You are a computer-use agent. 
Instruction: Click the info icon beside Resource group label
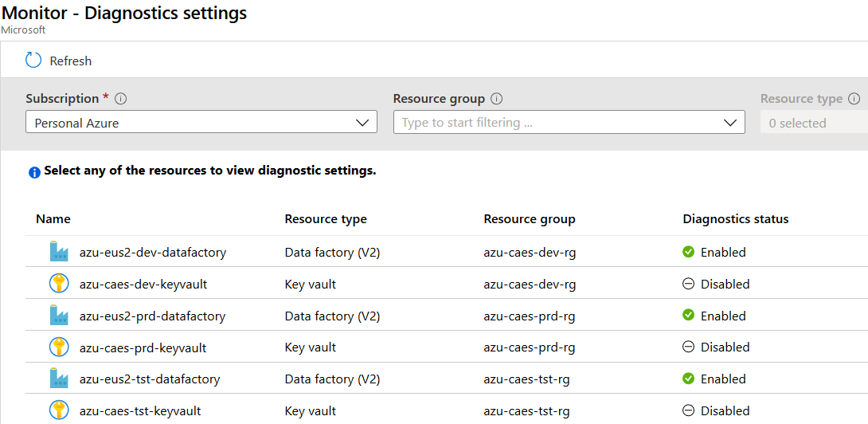(x=497, y=99)
